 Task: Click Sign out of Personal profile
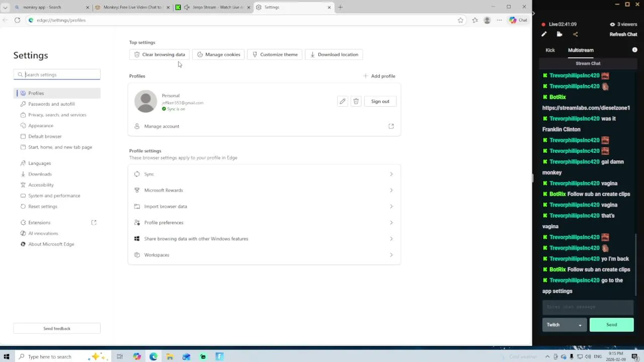click(x=380, y=101)
